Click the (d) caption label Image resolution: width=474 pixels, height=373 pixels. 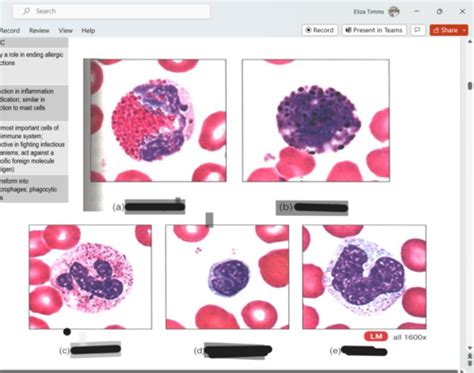click(199, 351)
